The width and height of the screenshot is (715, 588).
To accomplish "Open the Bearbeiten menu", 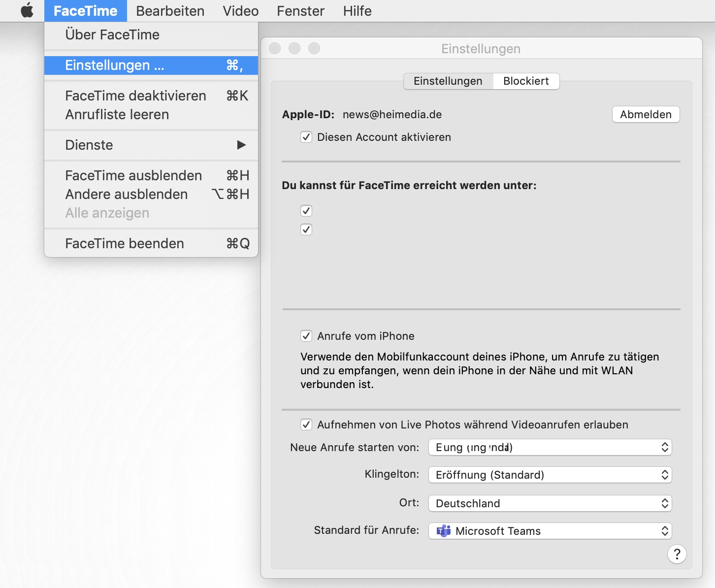I will (x=170, y=11).
